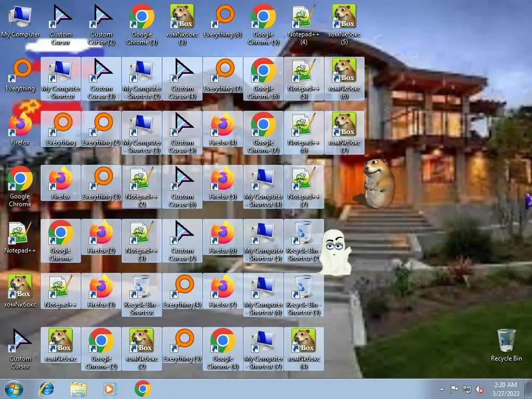
Task: Click the Custom Cursor (7) icon
Action: [x=182, y=241]
